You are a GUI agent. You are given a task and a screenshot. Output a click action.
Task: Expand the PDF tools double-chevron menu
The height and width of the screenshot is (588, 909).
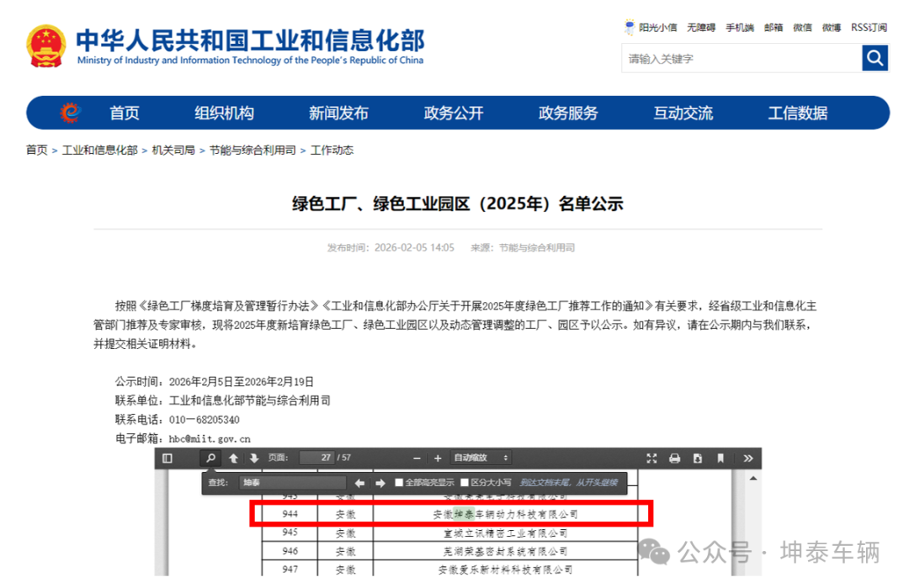pyautogui.click(x=747, y=458)
